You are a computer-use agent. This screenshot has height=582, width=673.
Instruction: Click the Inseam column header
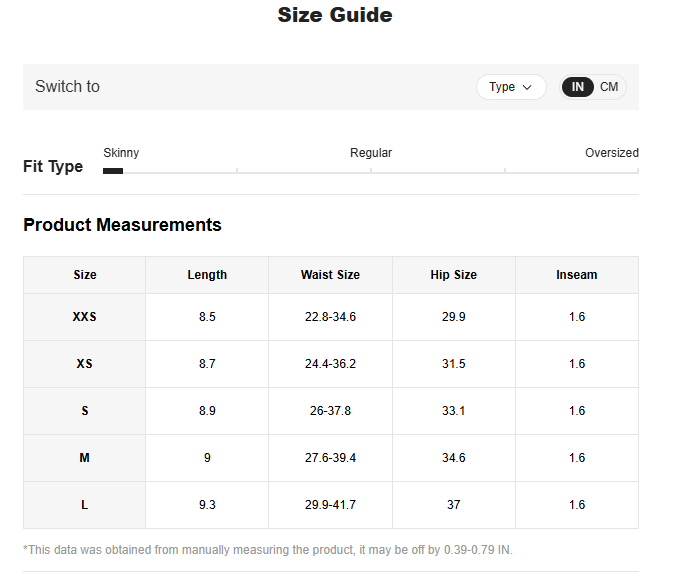pos(576,275)
